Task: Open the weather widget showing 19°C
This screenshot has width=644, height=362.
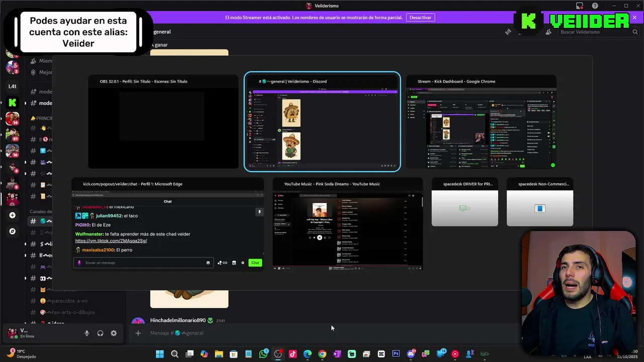Action: pos(20,354)
